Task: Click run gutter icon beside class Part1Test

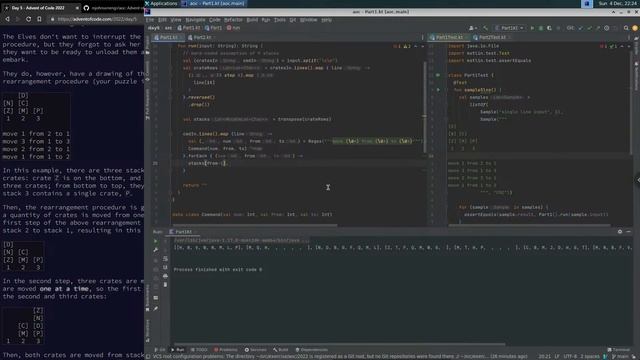Action: pos(438,75)
